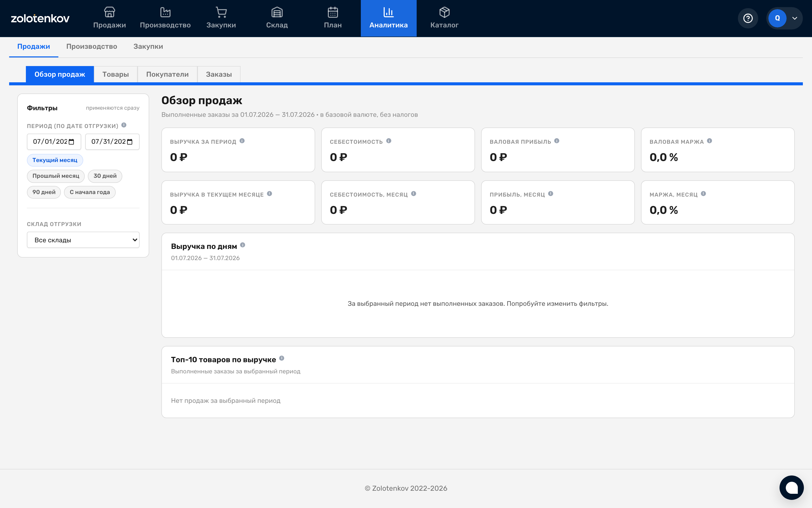Select the Текущий месяц period chip
Viewport: 812px width, 508px height.
coord(55,160)
